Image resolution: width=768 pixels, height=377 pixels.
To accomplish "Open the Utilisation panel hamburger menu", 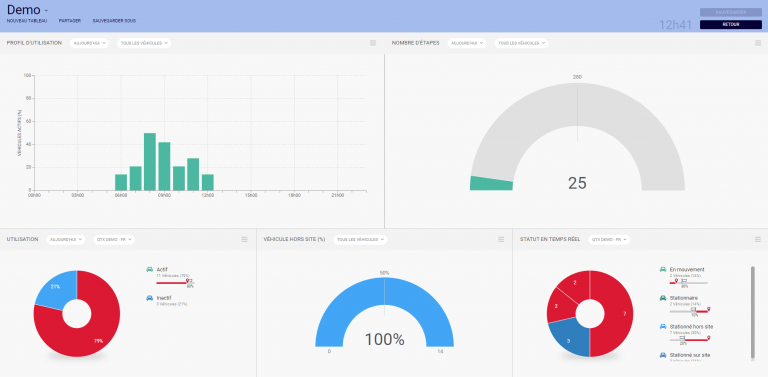I will 244,239.
